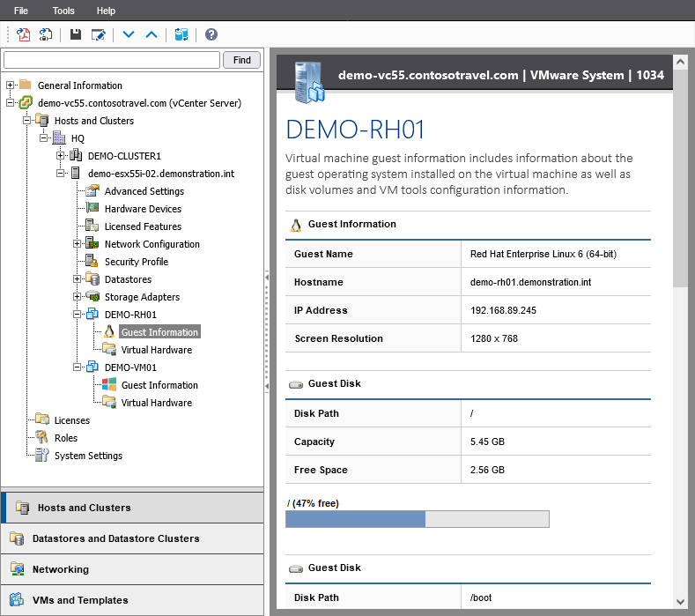695x616 pixels.
Task: Open the Help menu
Action: pos(106,11)
